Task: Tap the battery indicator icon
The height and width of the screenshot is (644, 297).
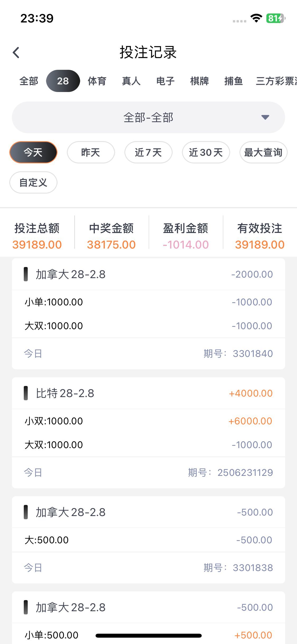Action: click(275, 18)
